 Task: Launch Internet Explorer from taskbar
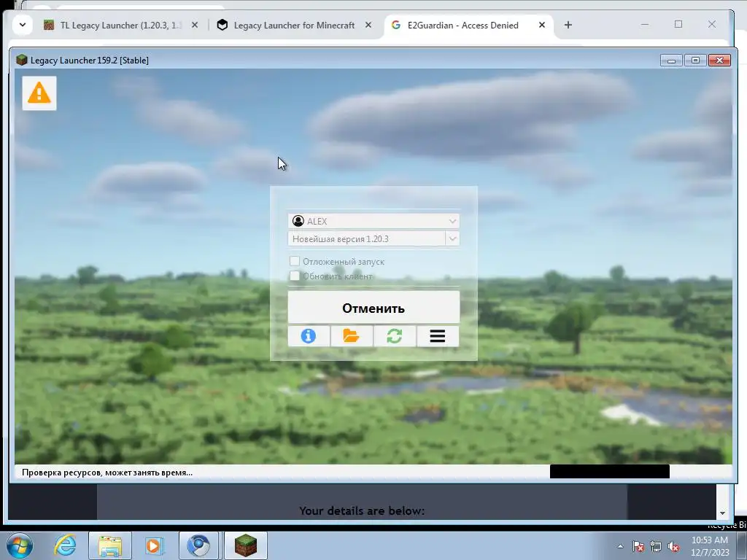coord(65,545)
